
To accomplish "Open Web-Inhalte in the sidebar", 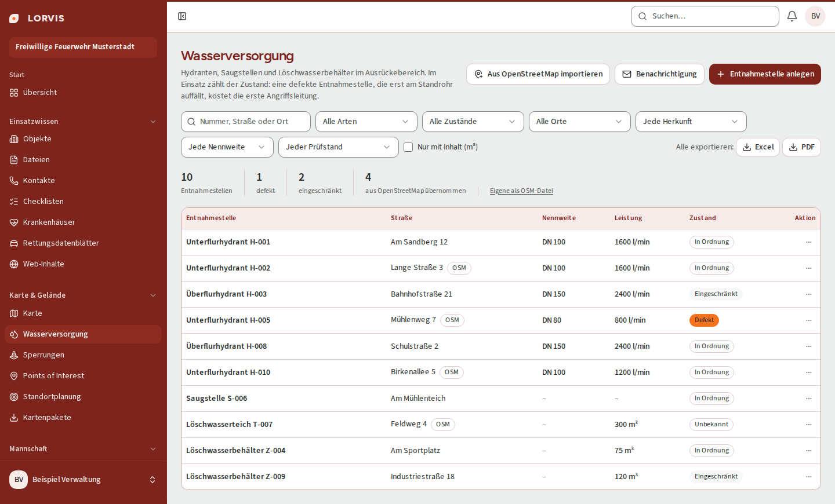I will (x=83, y=264).
